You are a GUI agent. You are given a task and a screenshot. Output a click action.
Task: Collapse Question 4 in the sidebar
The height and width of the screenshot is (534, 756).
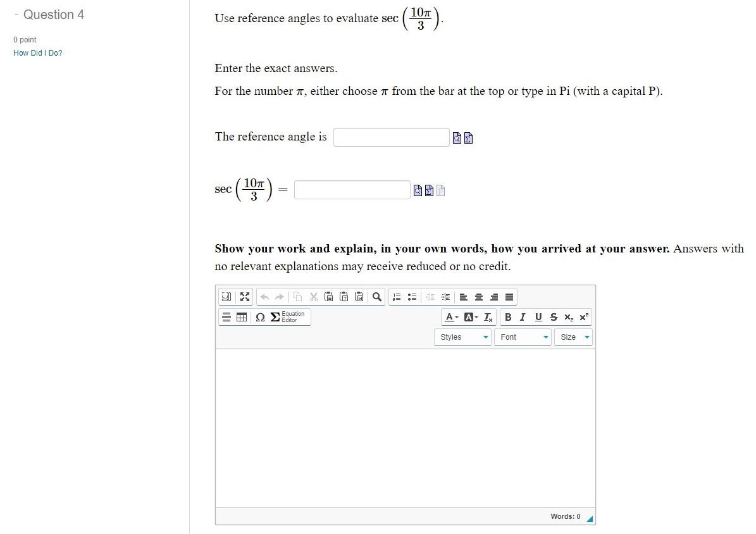pos(16,14)
